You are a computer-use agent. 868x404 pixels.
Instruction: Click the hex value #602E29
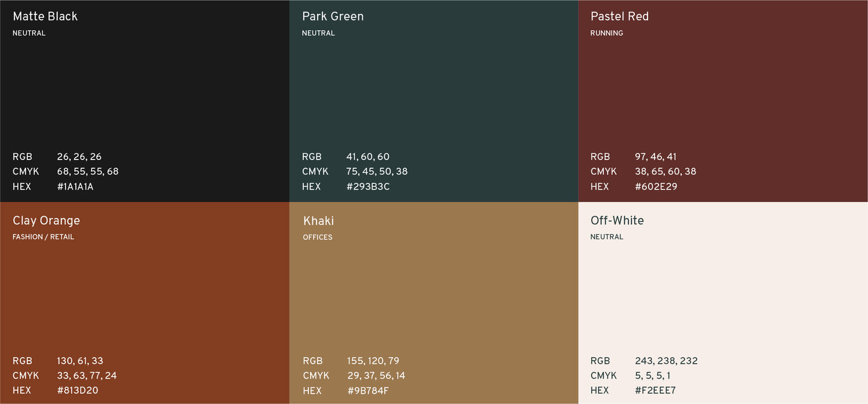(656, 186)
